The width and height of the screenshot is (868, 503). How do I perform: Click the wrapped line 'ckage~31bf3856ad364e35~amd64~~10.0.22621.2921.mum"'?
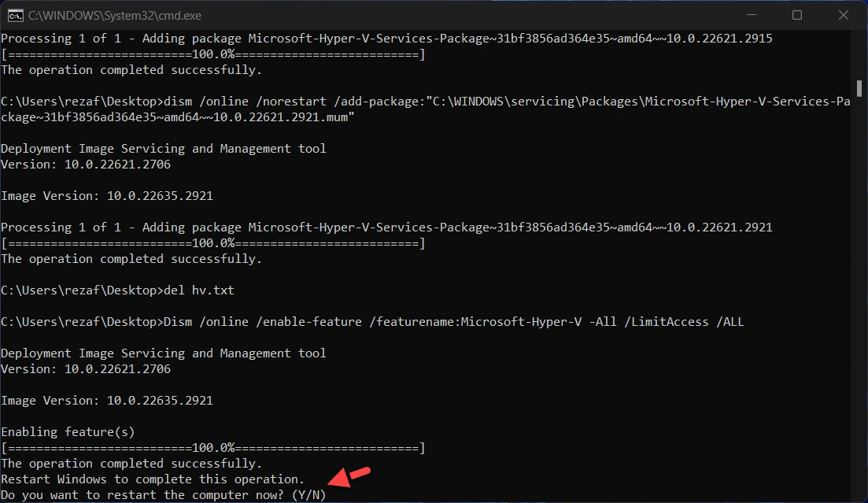pos(178,117)
